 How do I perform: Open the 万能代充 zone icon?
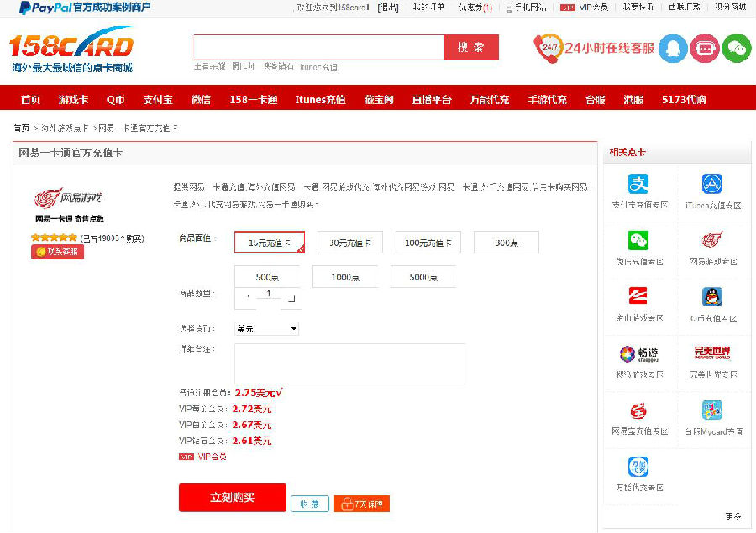pos(638,467)
